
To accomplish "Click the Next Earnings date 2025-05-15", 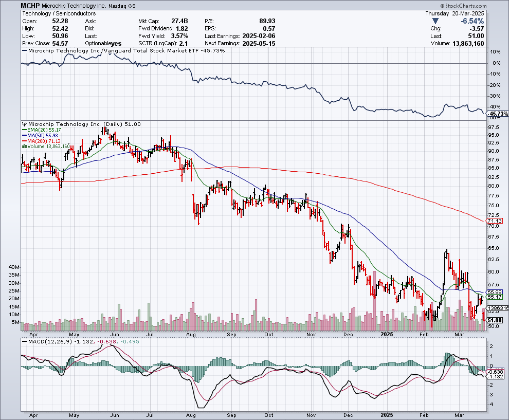I will click(x=259, y=43).
